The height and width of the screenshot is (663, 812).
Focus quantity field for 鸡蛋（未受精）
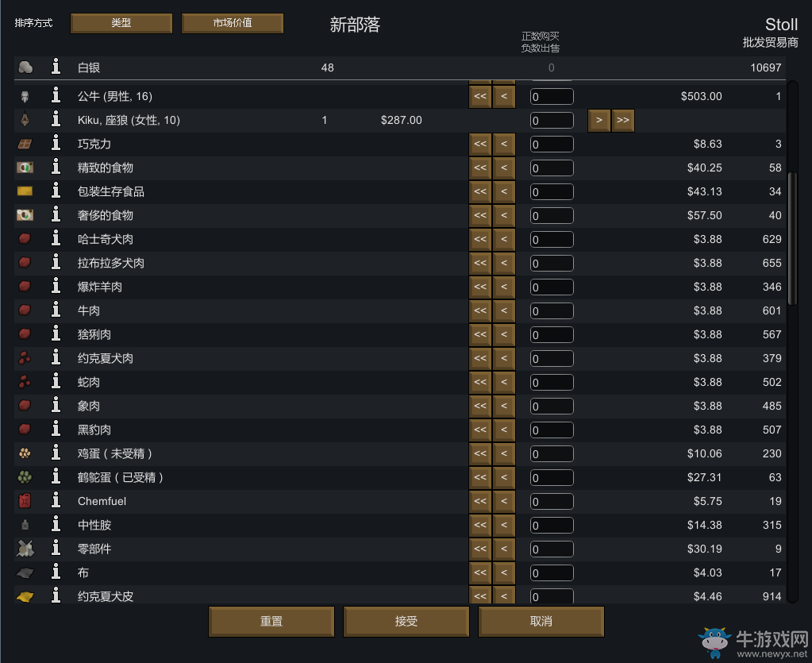pyautogui.click(x=552, y=453)
